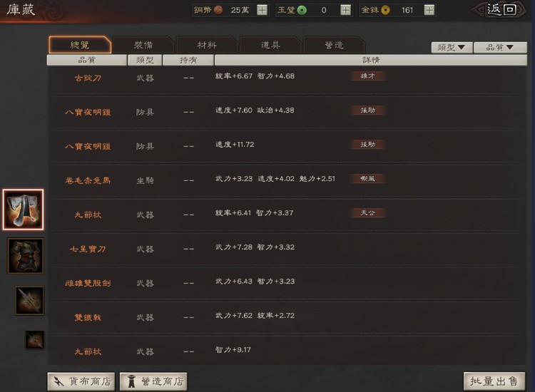Add copper coins with the plus button

pyautogui.click(x=262, y=10)
